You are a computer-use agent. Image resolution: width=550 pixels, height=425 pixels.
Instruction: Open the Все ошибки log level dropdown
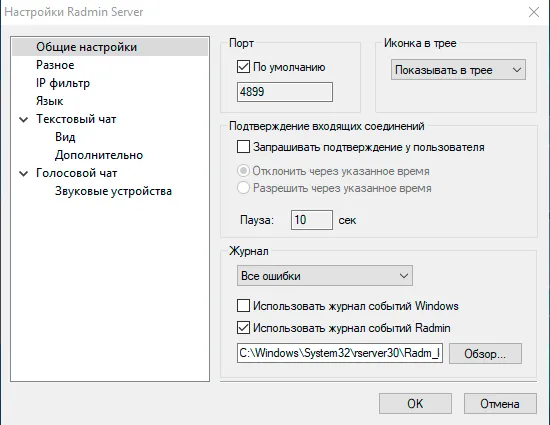(325, 276)
